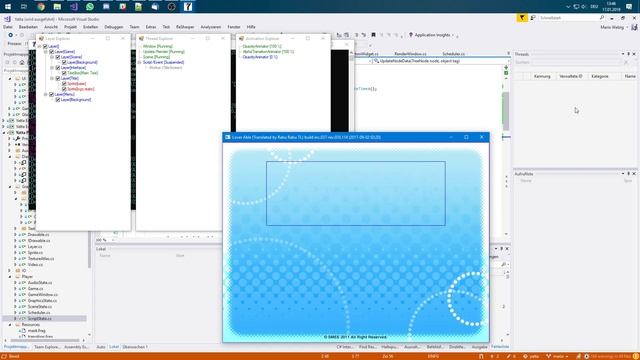
Task: Open the Analysieren menu
Action: pyautogui.click(x=211, y=27)
